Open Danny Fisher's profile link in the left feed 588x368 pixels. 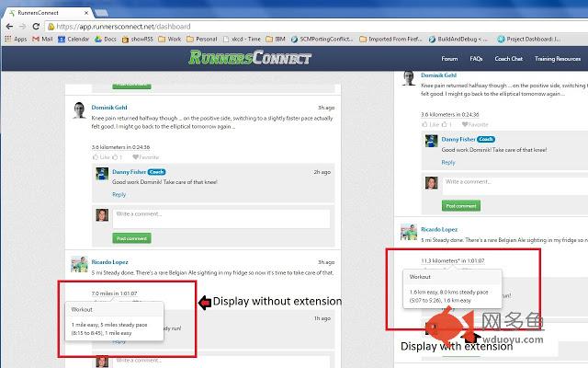[x=129, y=172]
